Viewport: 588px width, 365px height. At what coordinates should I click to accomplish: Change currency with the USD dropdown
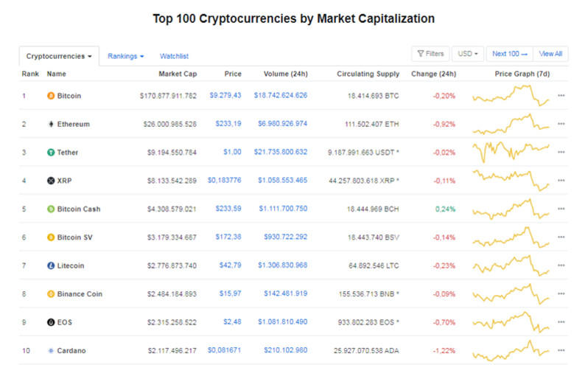468,54
